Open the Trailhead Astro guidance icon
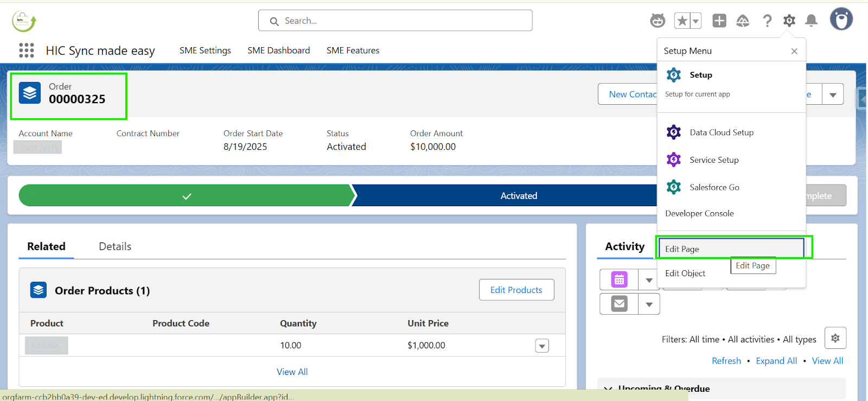 (x=658, y=21)
